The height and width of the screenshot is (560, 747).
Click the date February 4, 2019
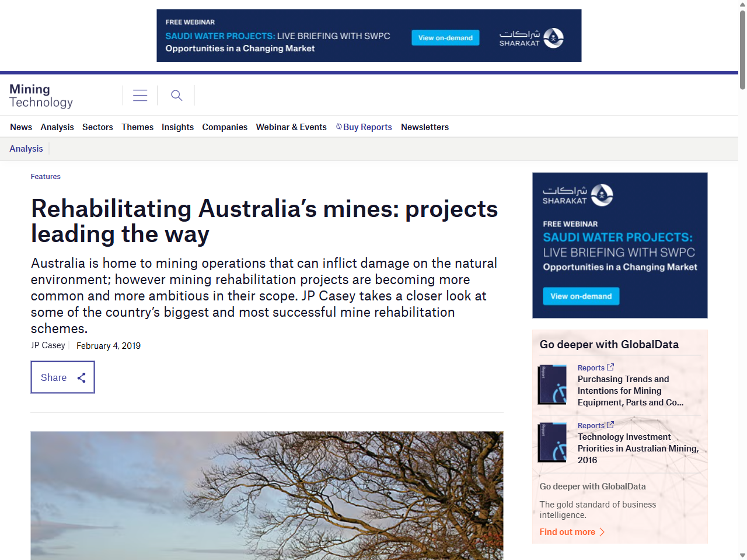[109, 346]
